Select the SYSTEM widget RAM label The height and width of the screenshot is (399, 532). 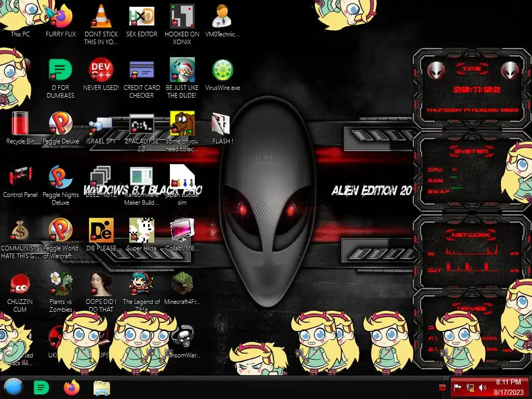click(435, 180)
